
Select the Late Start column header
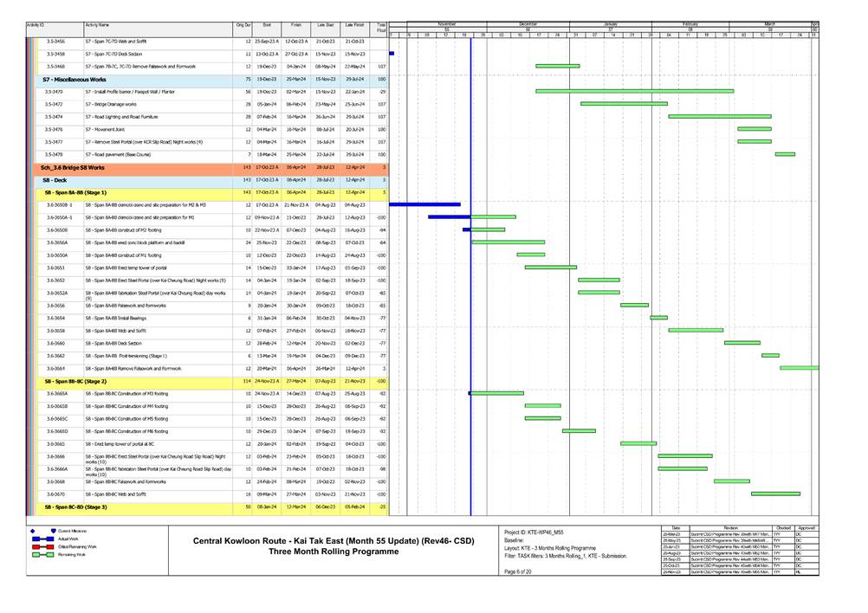click(x=325, y=26)
